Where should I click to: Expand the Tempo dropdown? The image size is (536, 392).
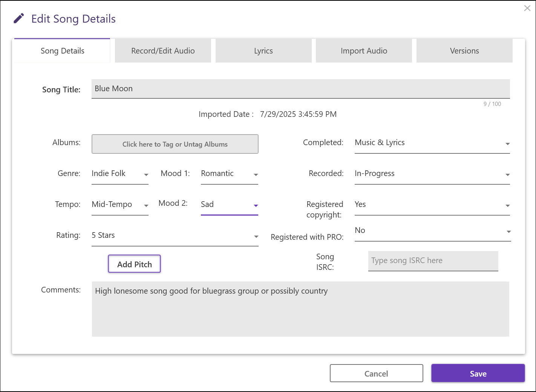(120, 205)
